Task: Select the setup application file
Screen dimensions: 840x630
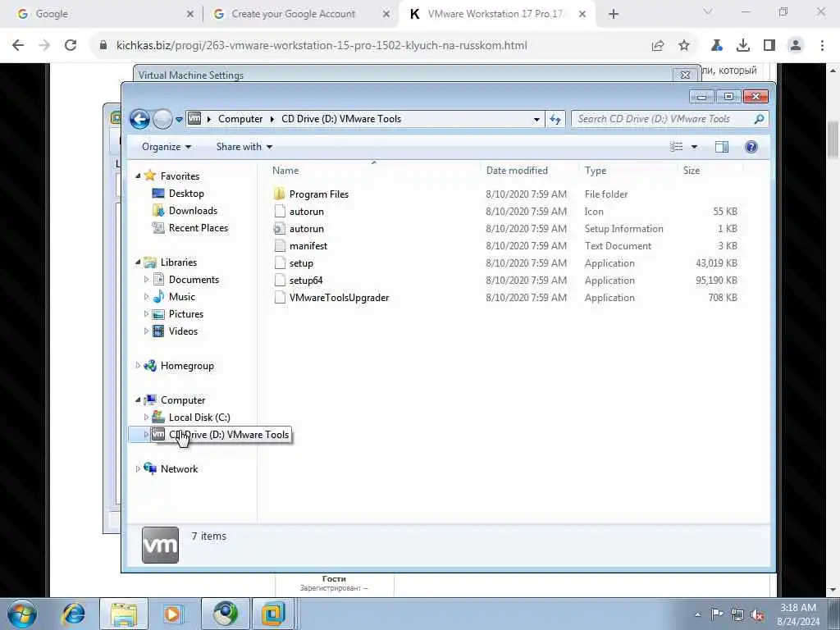Action: point(301,263)
